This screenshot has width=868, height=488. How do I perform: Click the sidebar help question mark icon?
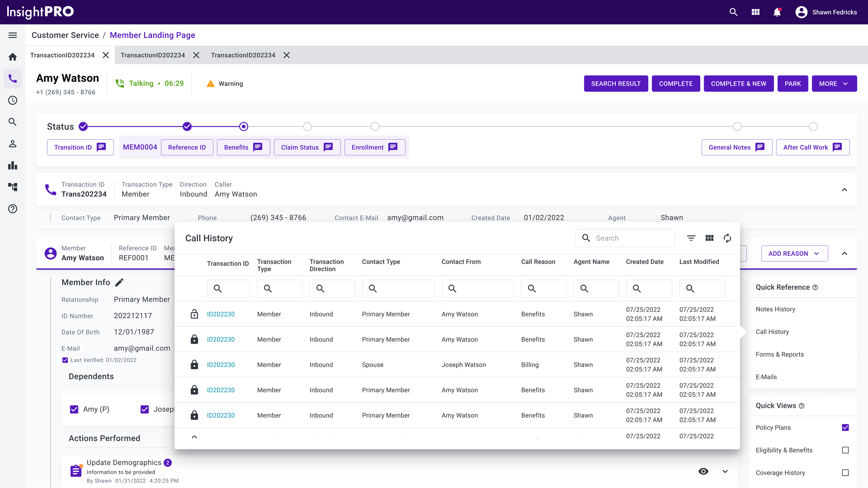tap(12, 209)
